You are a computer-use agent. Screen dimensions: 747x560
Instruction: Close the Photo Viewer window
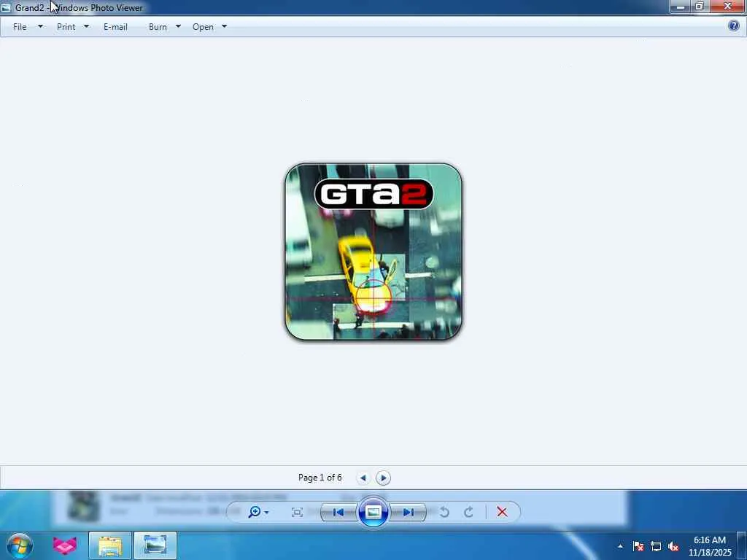click(727, 6)
